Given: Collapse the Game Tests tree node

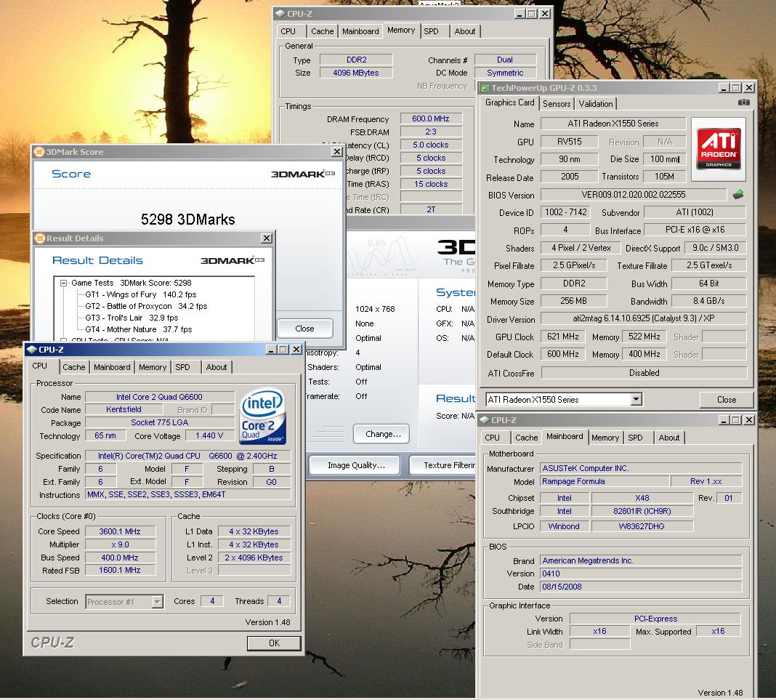Looking at the screenshot, I should point(63,283).
